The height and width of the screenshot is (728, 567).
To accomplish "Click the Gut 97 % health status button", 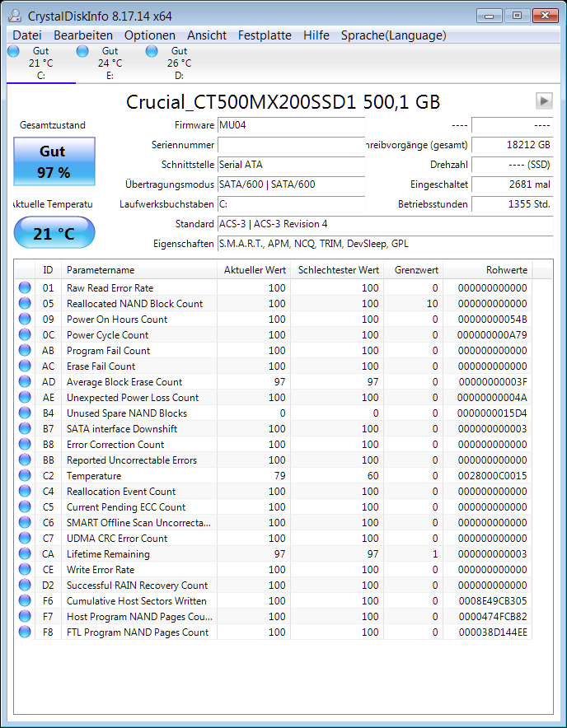I will pos(54,161).
